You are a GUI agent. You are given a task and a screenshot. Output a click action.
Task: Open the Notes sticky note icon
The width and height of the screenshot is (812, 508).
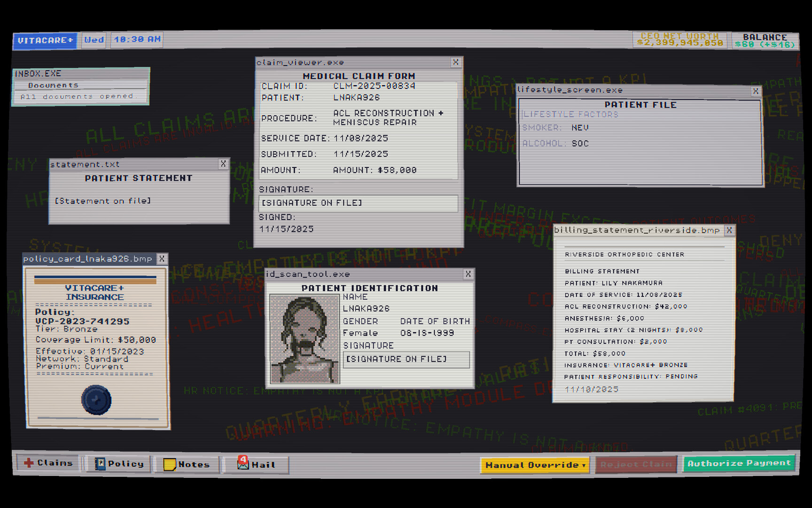point(169,464)
